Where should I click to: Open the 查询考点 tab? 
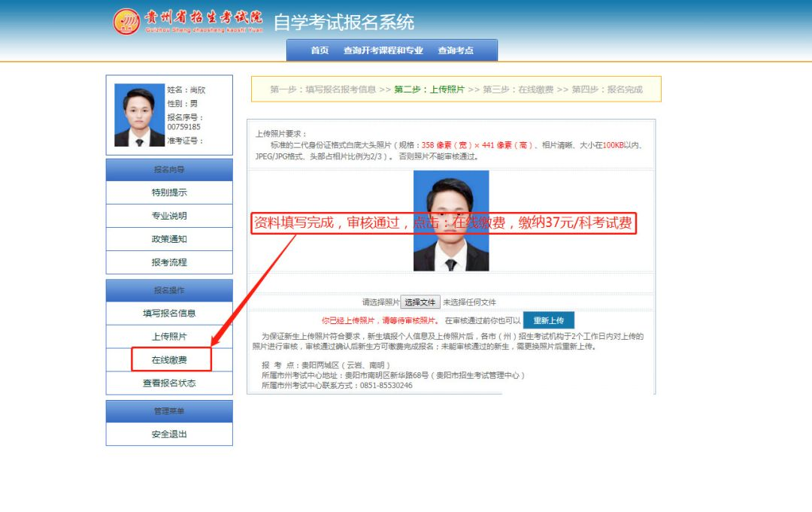pos(456,50)
